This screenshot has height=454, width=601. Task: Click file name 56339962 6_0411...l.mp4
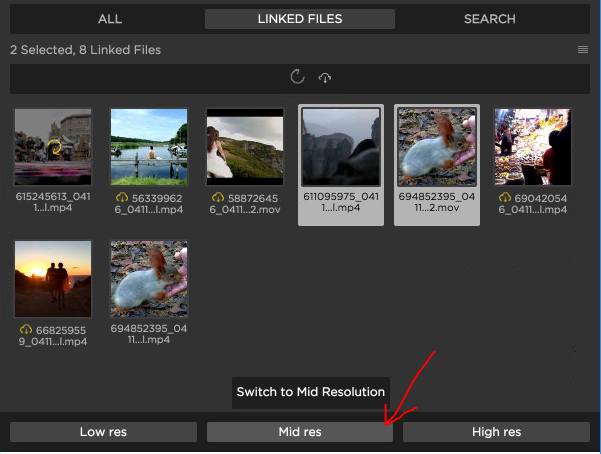point(149,204)
